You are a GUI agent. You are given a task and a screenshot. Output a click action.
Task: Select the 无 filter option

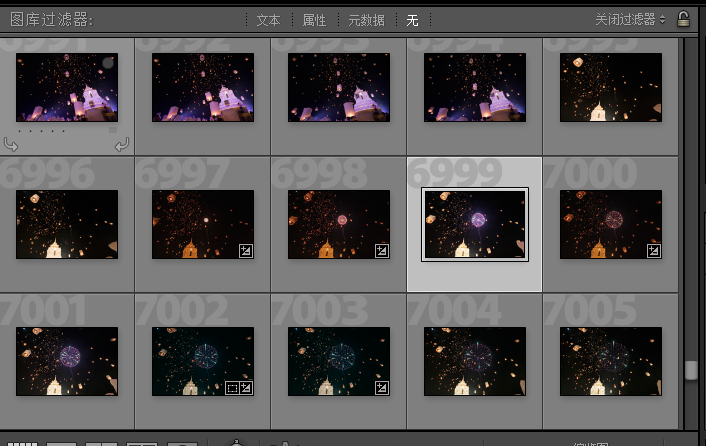click(412, 20)
